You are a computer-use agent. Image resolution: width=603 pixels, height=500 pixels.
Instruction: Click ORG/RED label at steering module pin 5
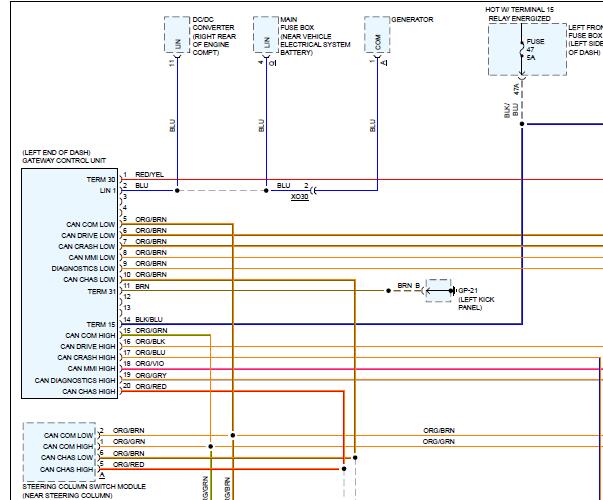(128, 465)
